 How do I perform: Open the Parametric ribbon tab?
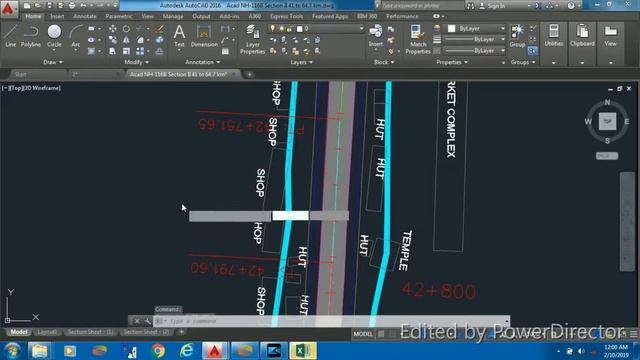[x=119, y=16]
